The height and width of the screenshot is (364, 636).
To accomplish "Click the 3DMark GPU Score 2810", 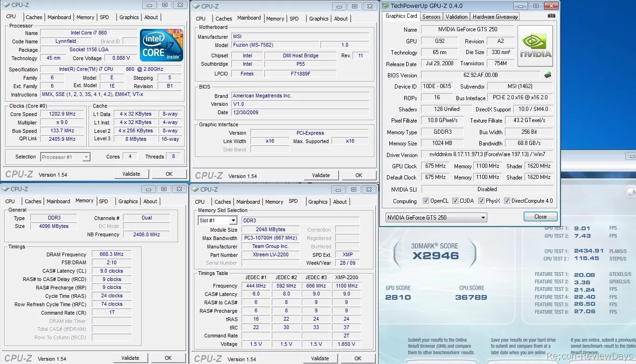I will click(x=398, y=297).
